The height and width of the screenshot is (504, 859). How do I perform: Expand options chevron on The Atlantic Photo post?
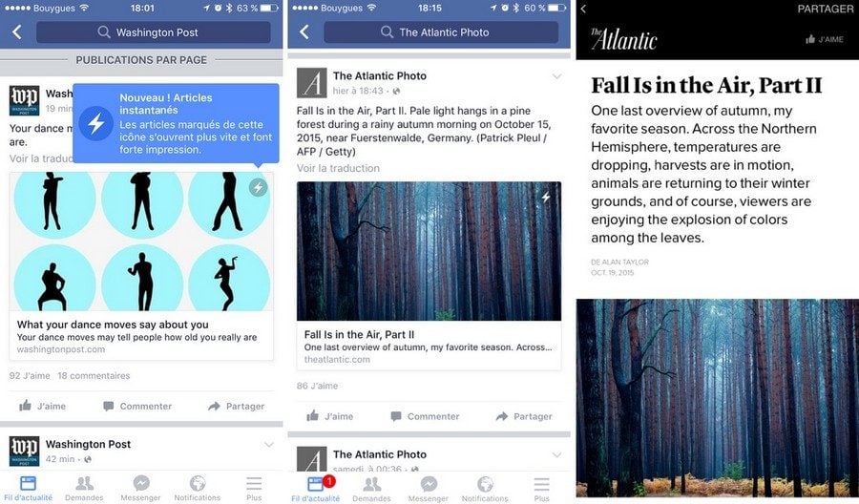click(x=556, y=76)
